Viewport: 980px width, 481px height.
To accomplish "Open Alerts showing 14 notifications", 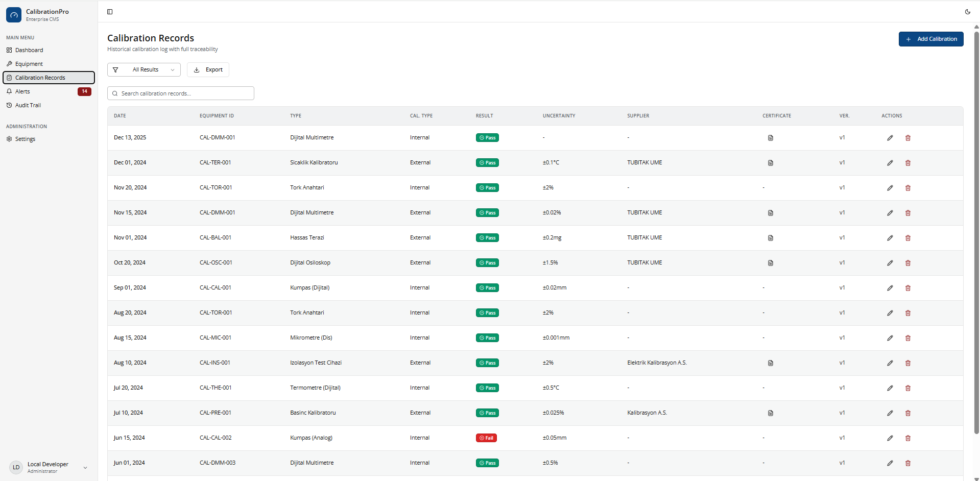I will 22,91.
